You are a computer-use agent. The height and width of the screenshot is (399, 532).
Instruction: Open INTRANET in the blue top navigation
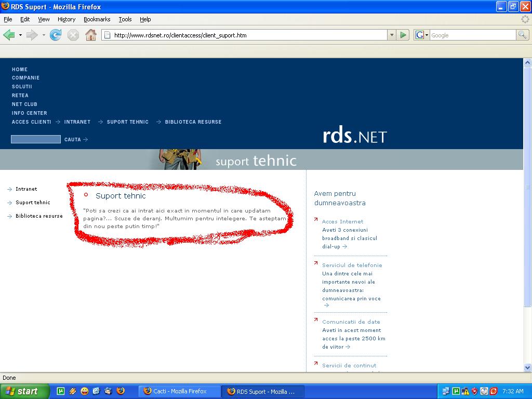77,122
